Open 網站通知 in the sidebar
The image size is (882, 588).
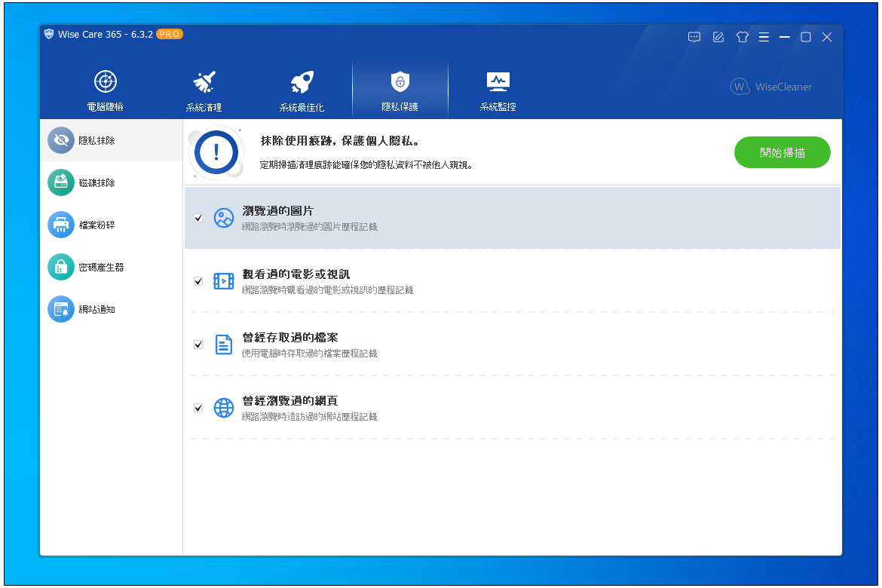pos(112,310)
